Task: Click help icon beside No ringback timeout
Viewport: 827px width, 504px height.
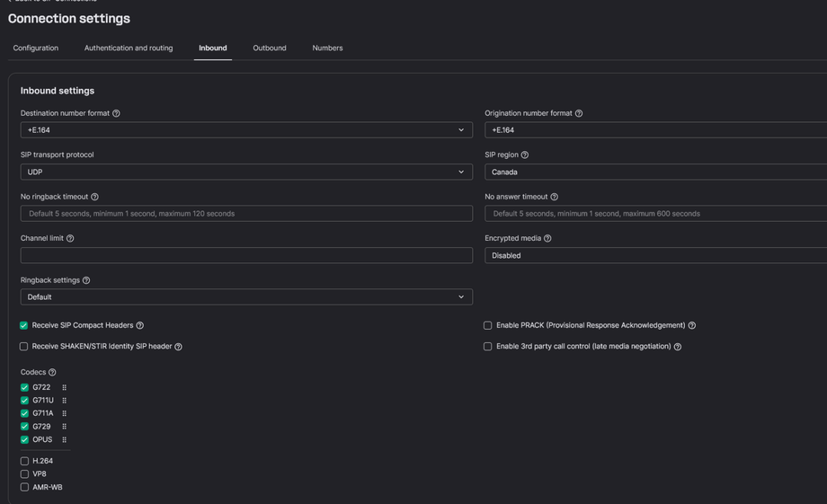Action: pos(94,197)
